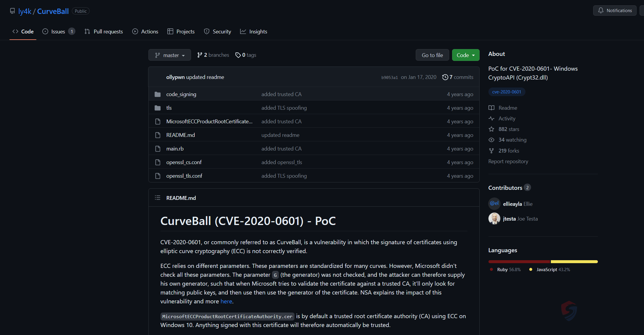
Task: Open the master branch dropdown
Action: click(x=170, y=55)
